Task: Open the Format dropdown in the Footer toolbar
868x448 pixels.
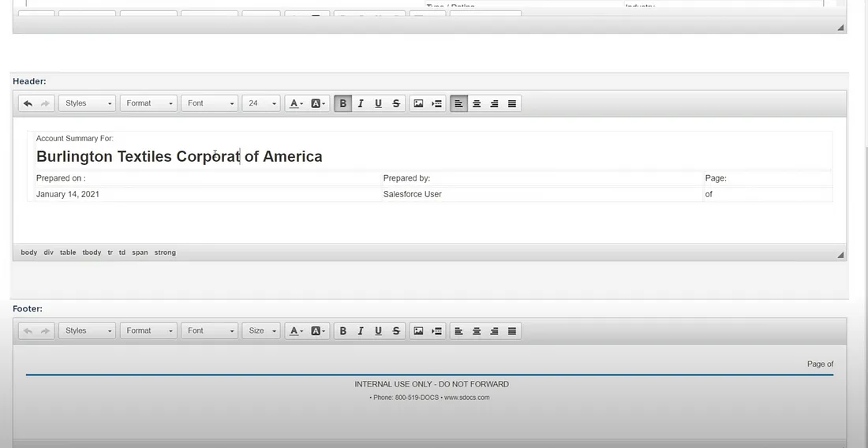Action: pyautogui.click(x=148, y=331)
